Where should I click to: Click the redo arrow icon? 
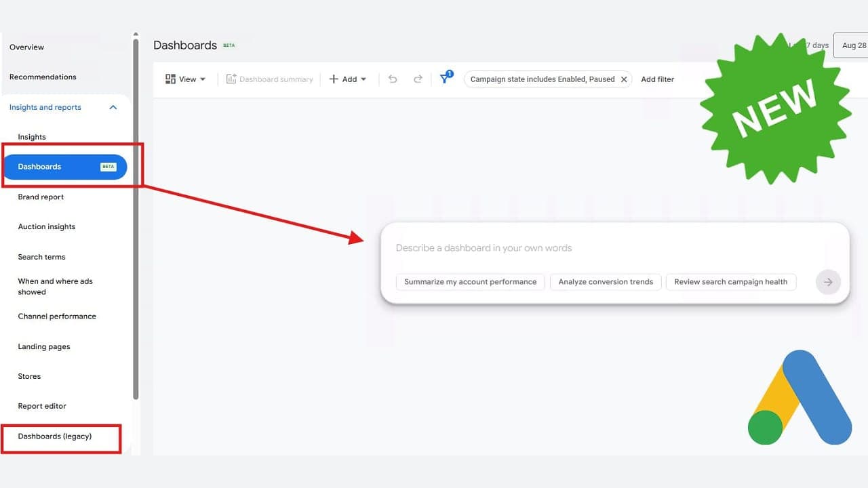(x=418, y=79)
